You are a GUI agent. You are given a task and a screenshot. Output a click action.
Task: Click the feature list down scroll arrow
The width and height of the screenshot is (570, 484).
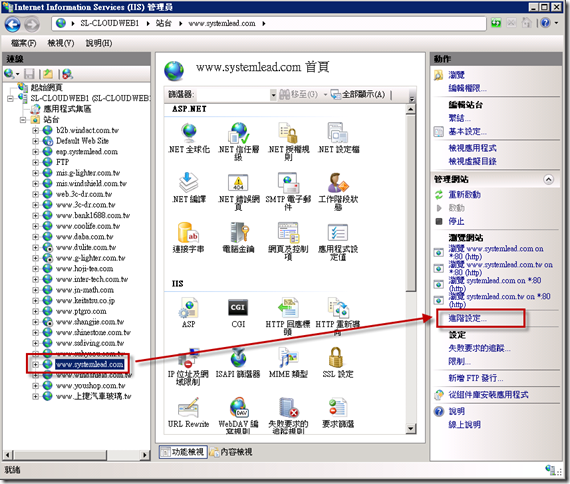click(x=410, y=429)
